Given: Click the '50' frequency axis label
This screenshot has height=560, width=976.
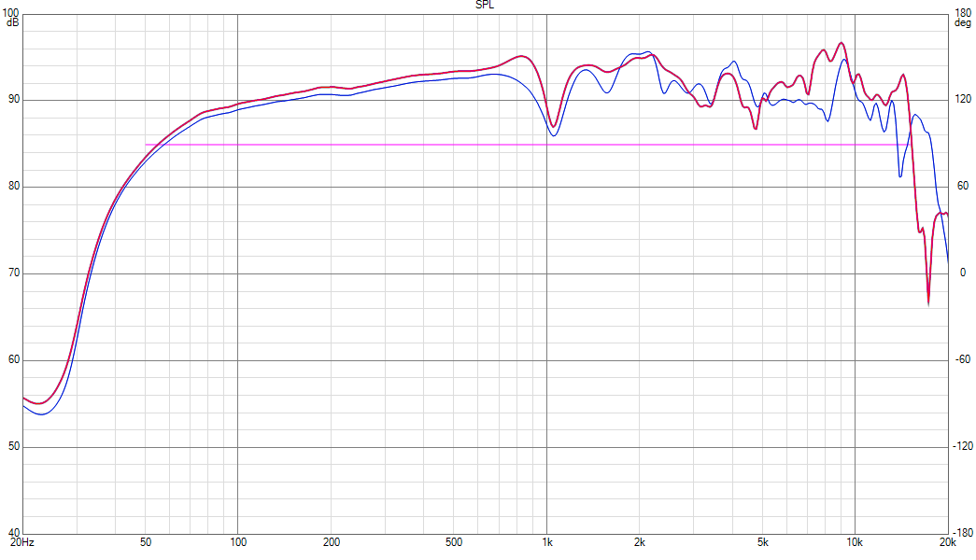Looking at the screenshot, I should tap(146, 542).
